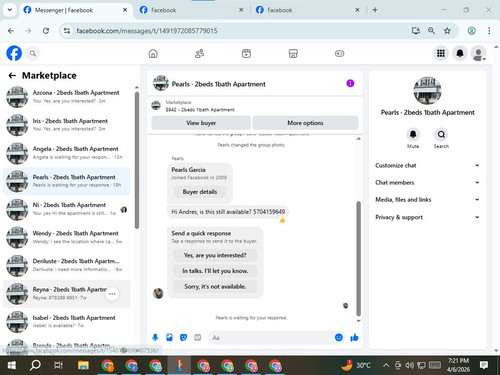The image size is (500, 375).
Task: Click the address bar URL
Action: pos(147,31)
